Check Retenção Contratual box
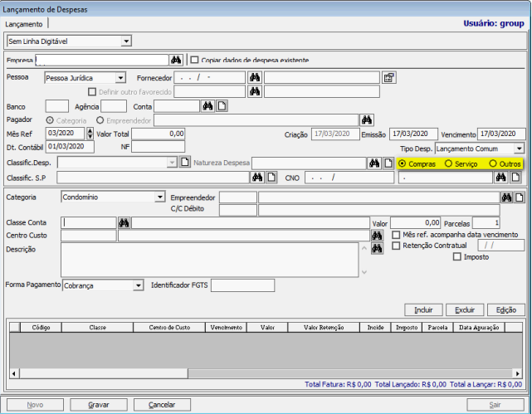The image size is (532, 414). 396,246
